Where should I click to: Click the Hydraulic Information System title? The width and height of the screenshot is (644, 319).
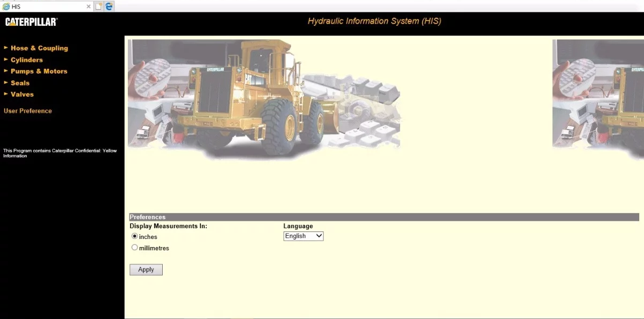[374, 21]
